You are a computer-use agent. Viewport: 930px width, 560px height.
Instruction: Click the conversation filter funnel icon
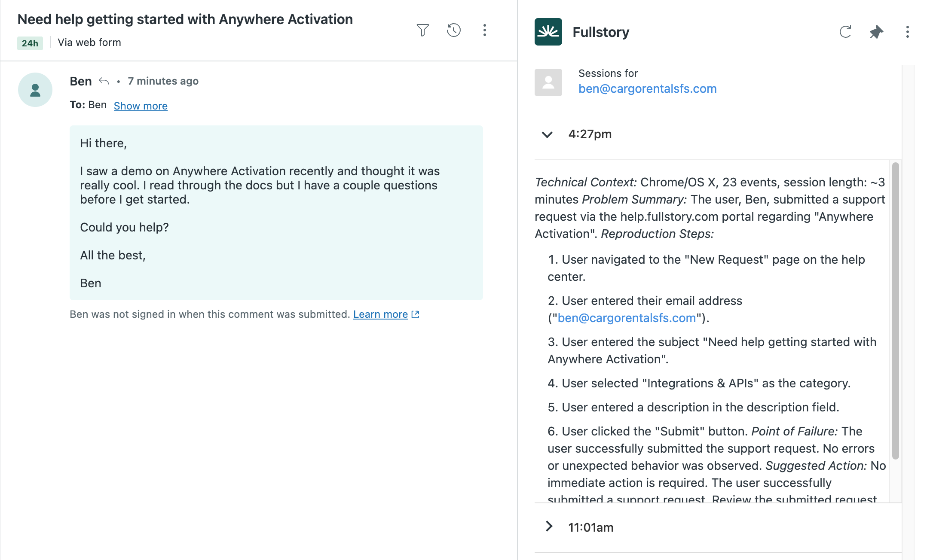(x=422, y=30)
